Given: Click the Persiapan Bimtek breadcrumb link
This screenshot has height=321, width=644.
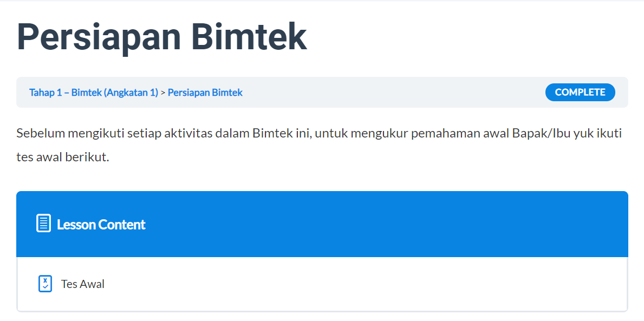Looking at the screenshot, I should tap(205, 92).
